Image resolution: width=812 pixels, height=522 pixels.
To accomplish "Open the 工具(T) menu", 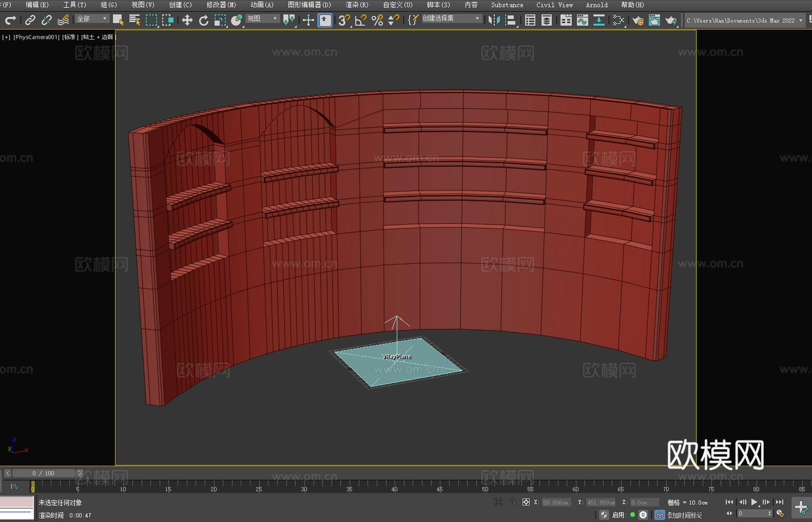I will coord(75,5).
